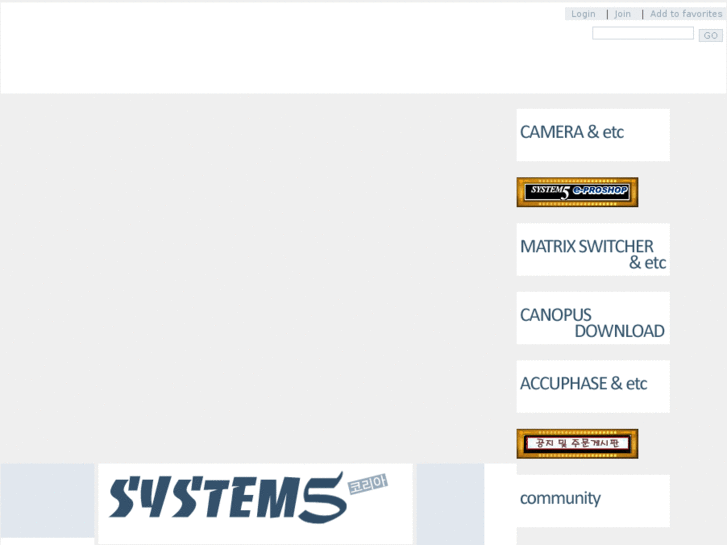Open MATRIX SWITCHER & etc menu
Screen dimensions: 727x545
point(593,250)
